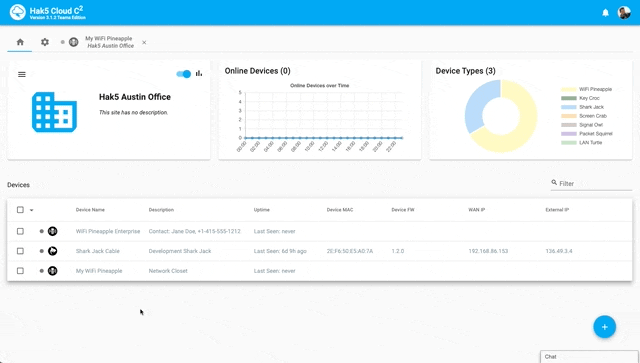
Task: Open My WiFi Pineapple device in table
Action: [x=99, y=271]
